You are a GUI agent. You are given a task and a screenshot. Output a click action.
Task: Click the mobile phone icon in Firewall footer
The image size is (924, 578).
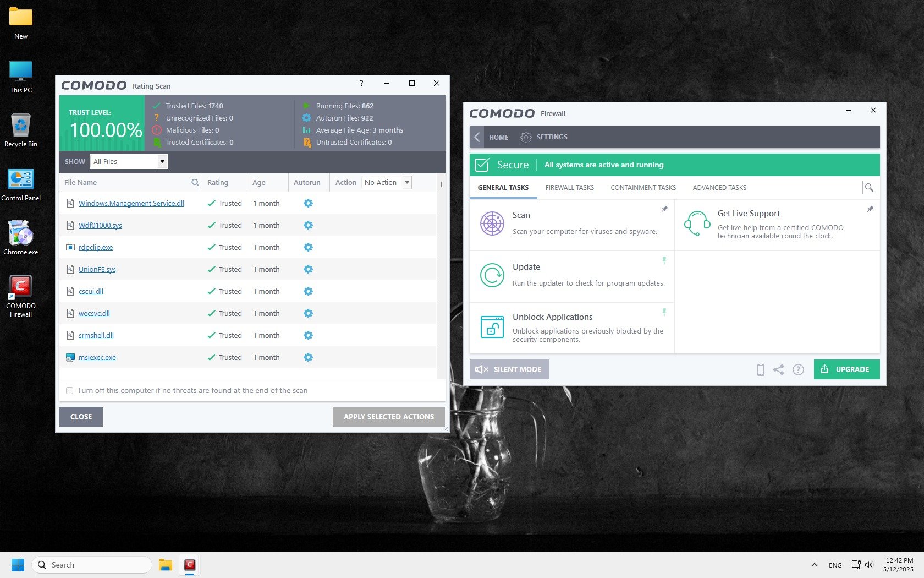click(761, 370)
